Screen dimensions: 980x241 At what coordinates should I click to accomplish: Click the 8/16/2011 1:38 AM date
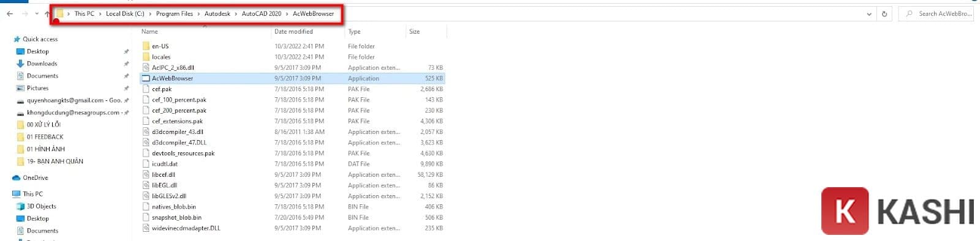pos(300,132)
